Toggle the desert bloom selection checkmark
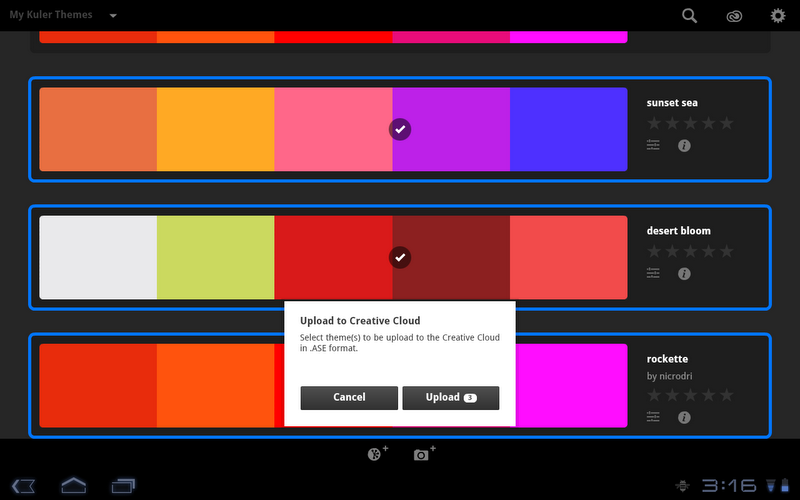 (x=400, y=257)
